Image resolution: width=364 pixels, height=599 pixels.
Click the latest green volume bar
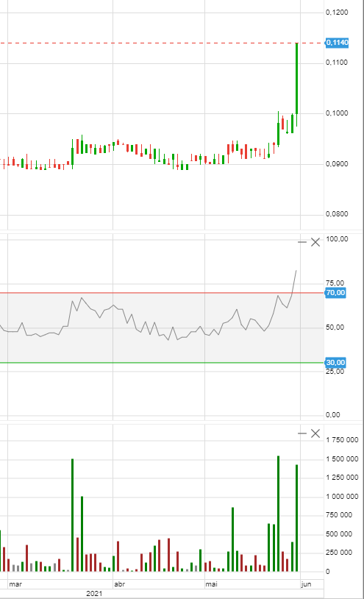tap(297, 518)
